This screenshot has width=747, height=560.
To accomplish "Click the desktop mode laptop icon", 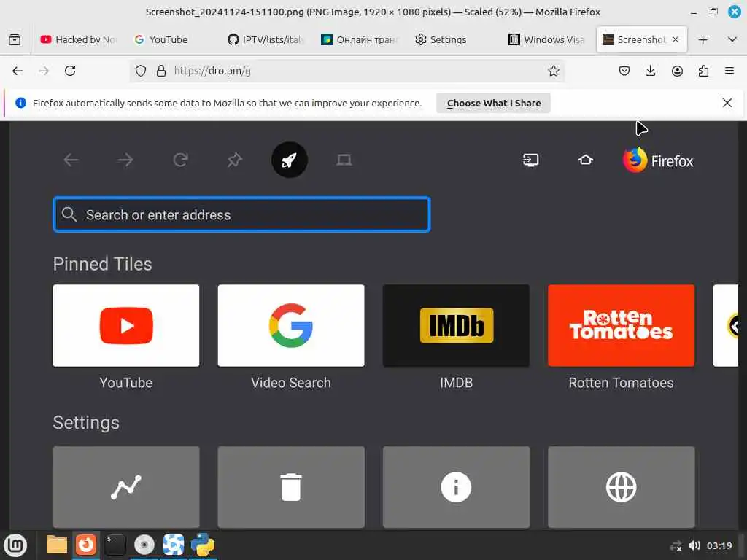I will click(x=344, y=160).
